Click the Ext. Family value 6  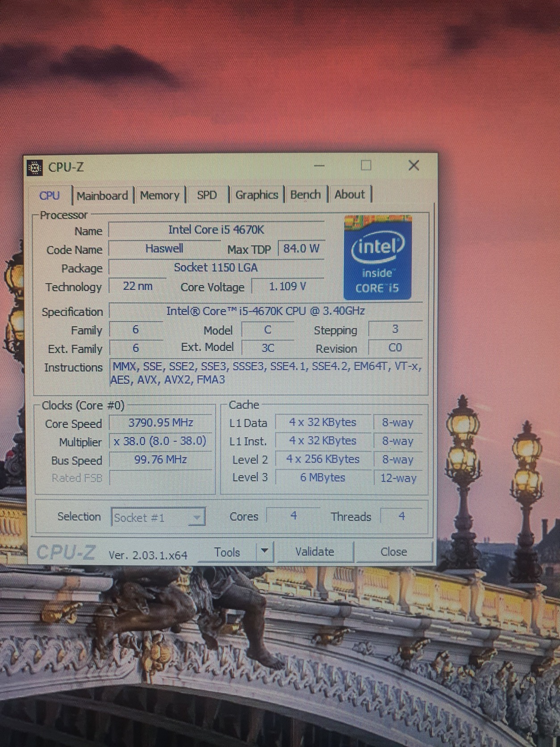coord(136,348)
